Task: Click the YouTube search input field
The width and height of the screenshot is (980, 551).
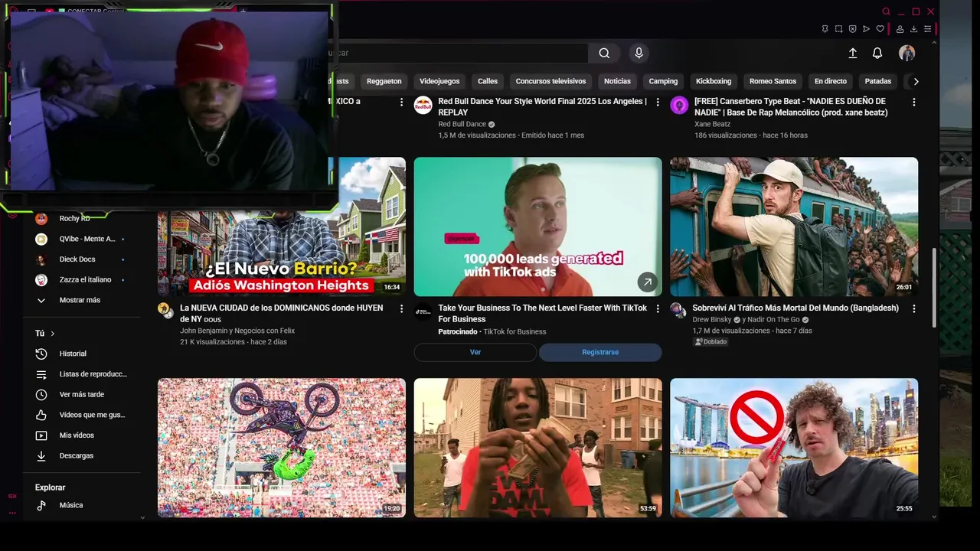Action: click(459, 53)
